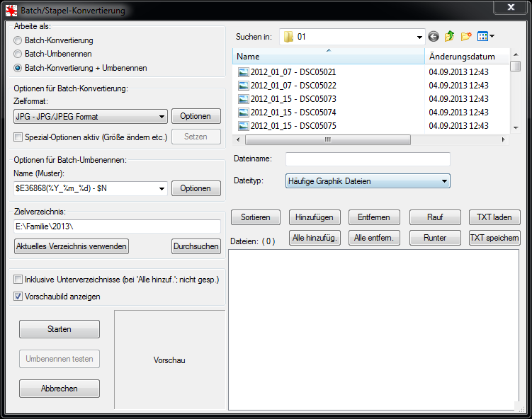Open the view menu icon
This screenshot has height=419, width=532.
point(485,36)
